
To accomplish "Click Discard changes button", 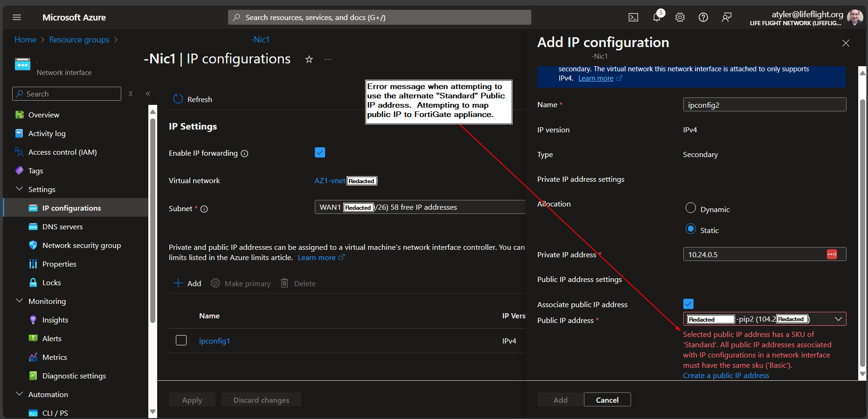I will 261,399.
